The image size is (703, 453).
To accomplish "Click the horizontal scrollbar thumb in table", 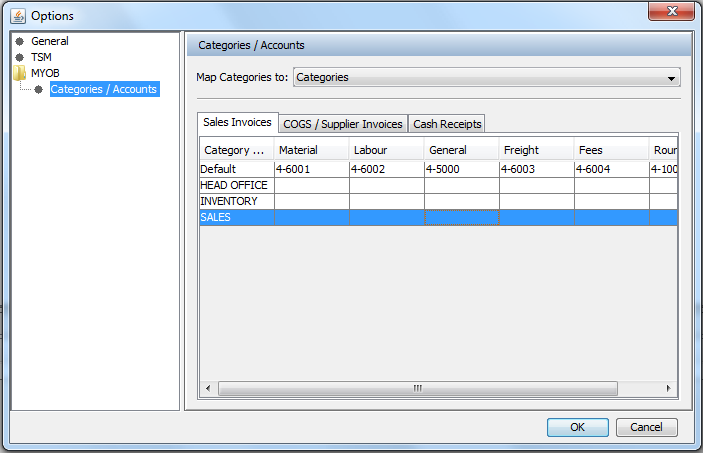I will point(416,388).
